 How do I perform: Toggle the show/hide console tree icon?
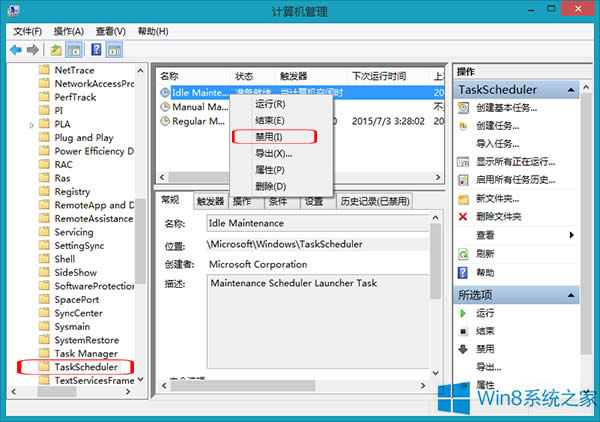click(75, 49)
